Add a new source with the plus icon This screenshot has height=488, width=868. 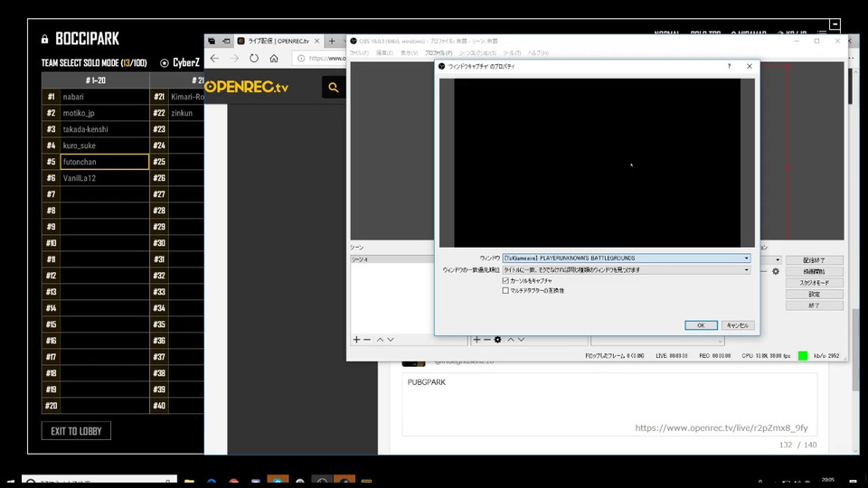[x=476, y=339]
